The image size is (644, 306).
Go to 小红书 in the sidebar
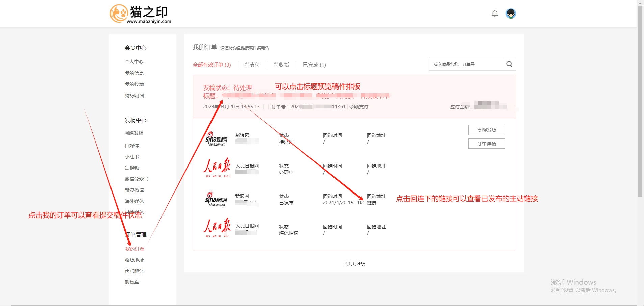click(x=132, y=157)
